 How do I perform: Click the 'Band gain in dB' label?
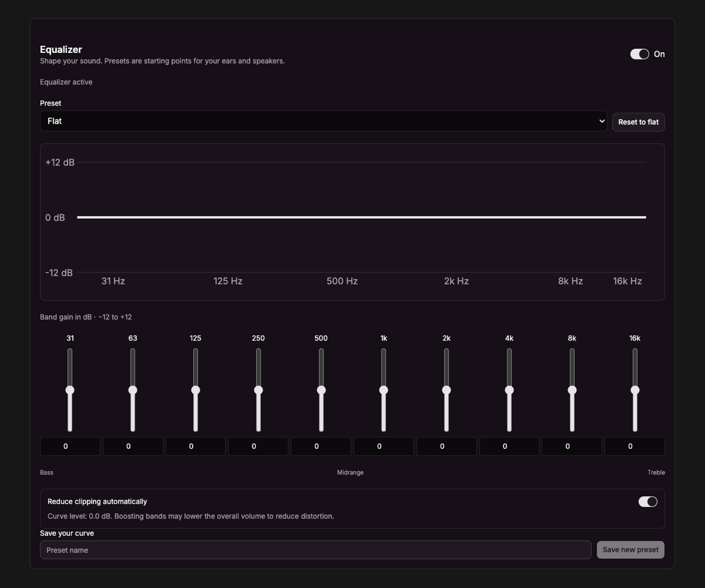(x=85, y=317)
